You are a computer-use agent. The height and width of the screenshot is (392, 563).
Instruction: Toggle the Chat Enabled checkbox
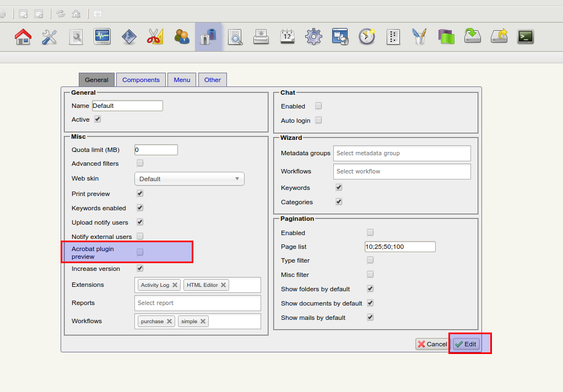coord(318,106)
